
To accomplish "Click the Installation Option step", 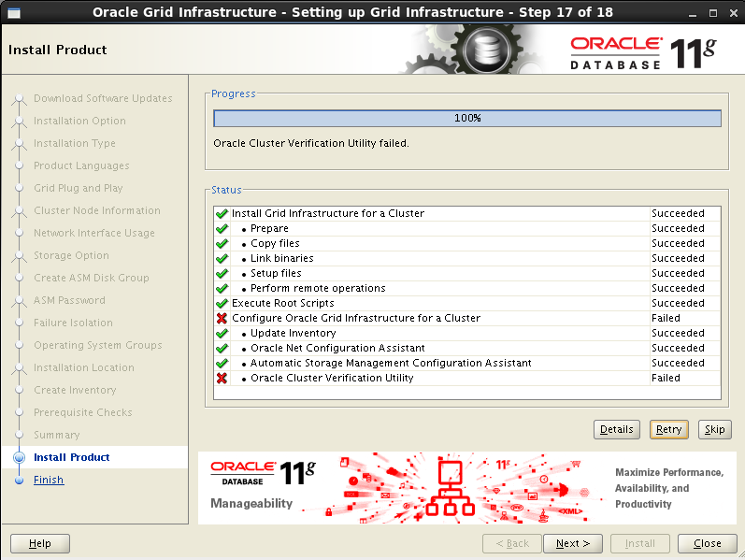I will 79,121.
